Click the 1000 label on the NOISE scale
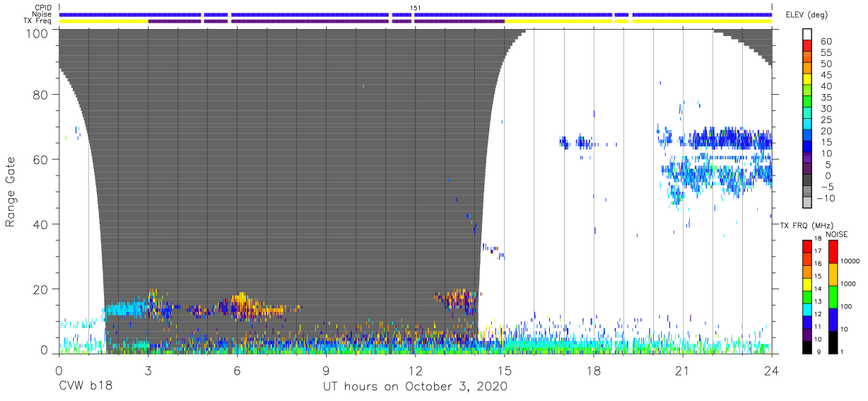The width and height of the screenshot is (868, 401). click(x=849, y=284)
